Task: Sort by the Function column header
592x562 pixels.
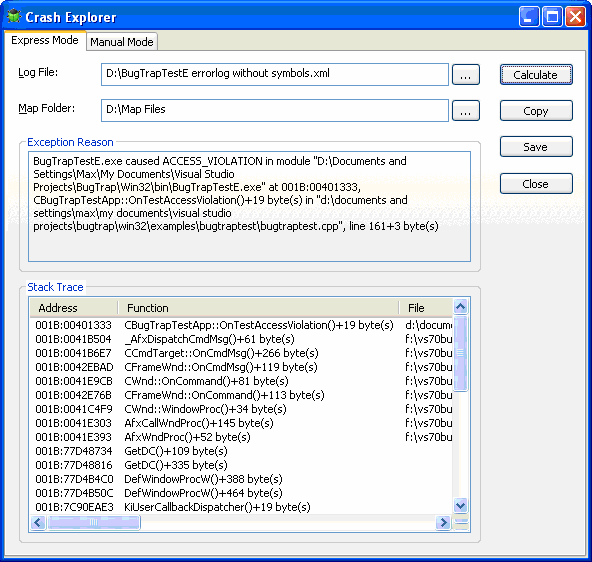Action: tap(258, 308)
